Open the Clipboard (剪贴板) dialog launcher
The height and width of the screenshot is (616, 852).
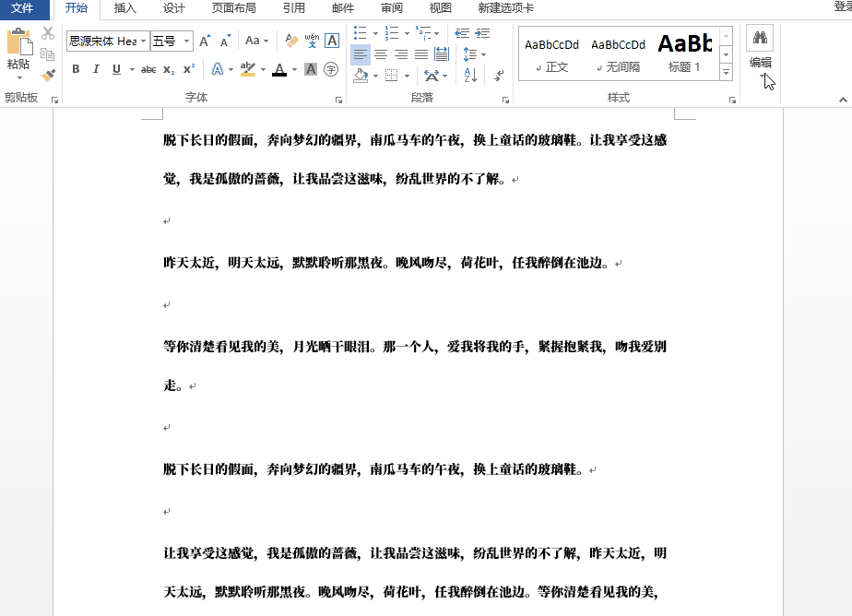(x=55, y=100)
